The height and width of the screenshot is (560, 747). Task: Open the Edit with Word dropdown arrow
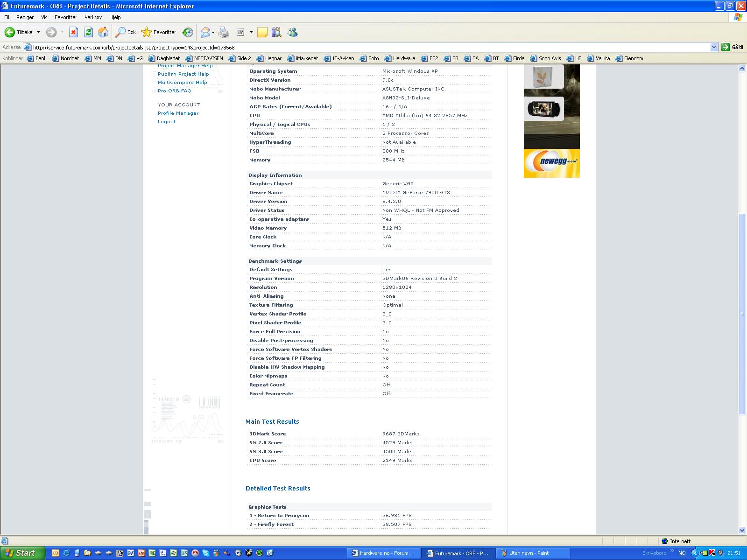click(x=251, y=32)
